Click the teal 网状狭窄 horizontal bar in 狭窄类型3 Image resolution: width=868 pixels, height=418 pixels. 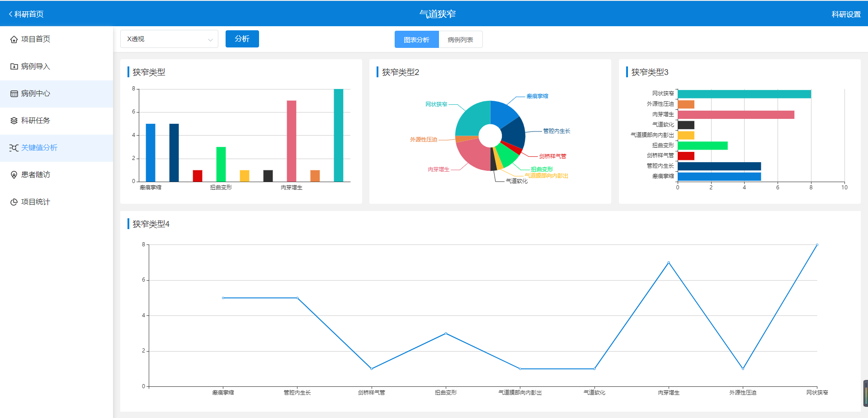pyautogui.click(x=744, y=94)
